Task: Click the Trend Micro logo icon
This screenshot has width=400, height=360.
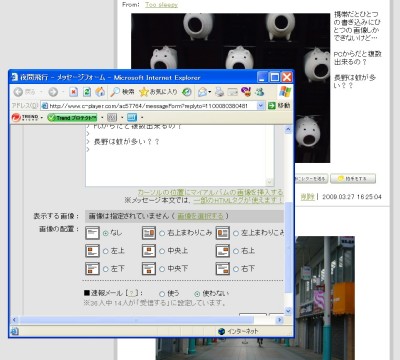Action: coord(17,117)
